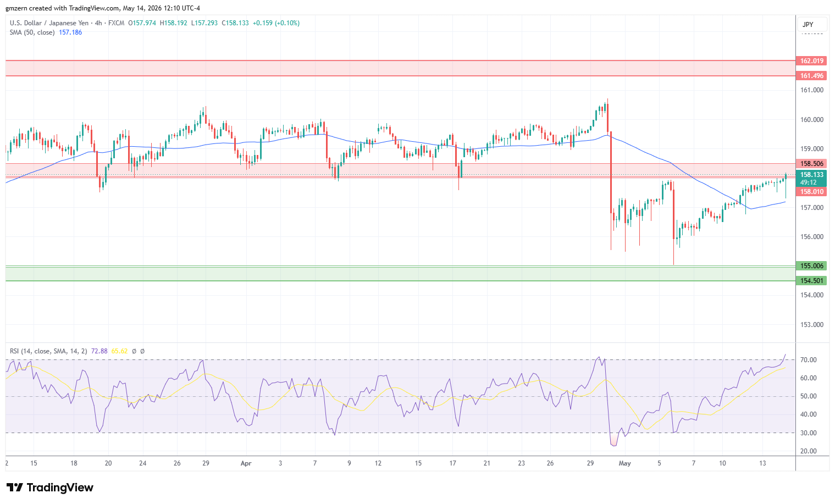Image resolution: width=835 pixels, height=504 pixels.
Task: Click the current price 158.133 axis label
Action: click(x=811, y=175)
